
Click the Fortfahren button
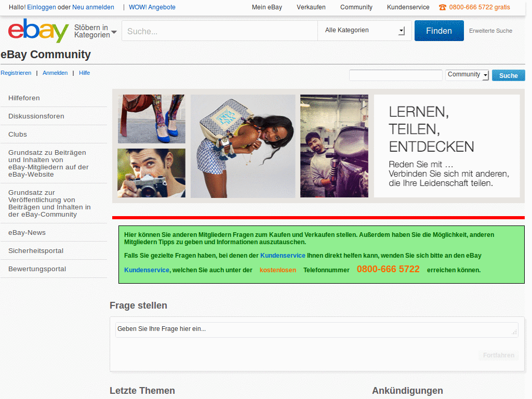[x=498, y=355]
